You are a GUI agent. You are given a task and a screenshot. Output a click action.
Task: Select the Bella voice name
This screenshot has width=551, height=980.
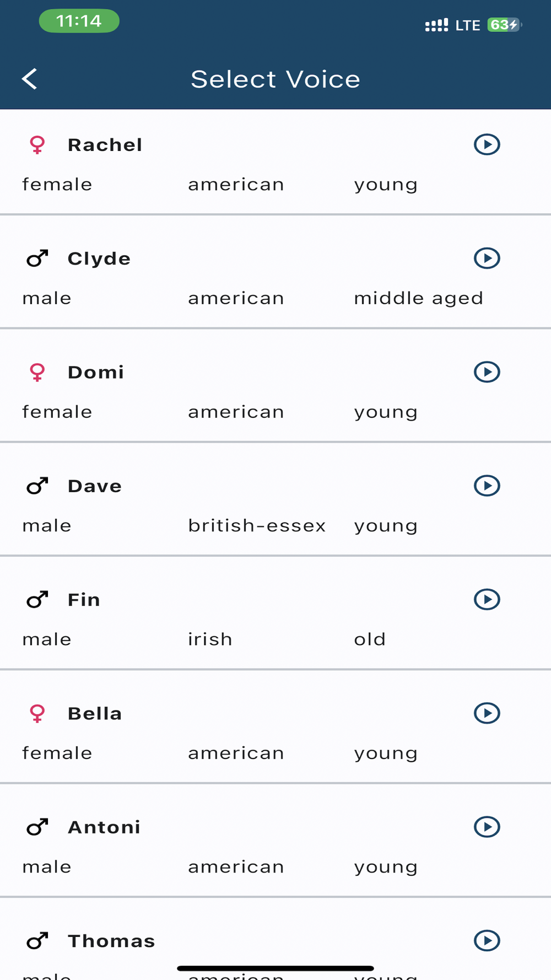coord(94,713)
